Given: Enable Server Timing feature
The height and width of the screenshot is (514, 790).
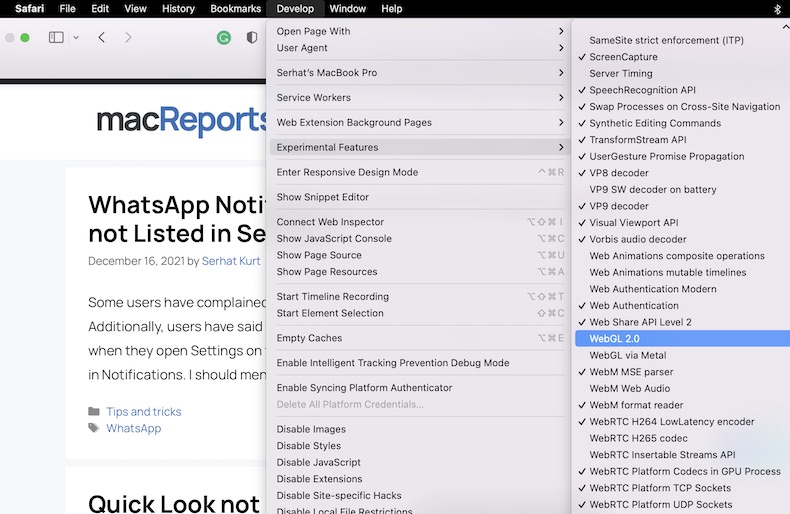Looking at the screenshot, I should click(x=682, y=74).
